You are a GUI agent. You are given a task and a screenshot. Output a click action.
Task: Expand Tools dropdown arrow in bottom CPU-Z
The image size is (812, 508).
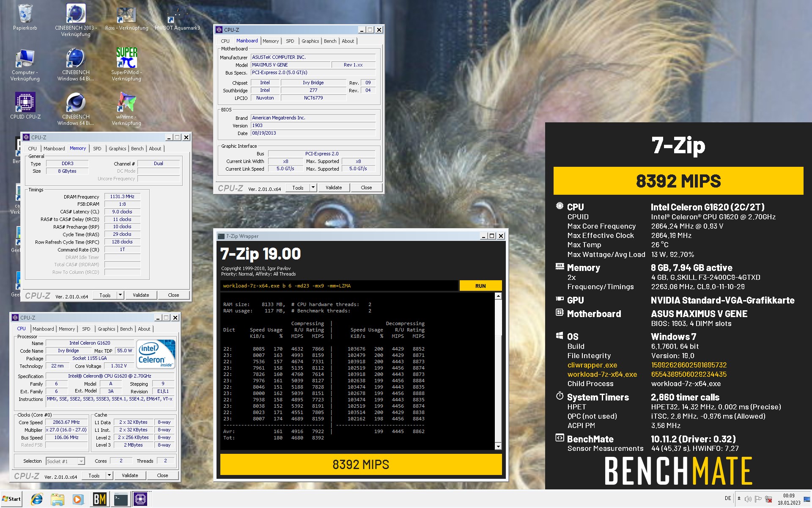[109, 475]
